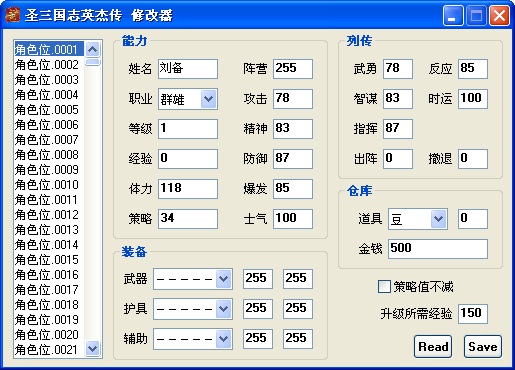Select 角色位.0021 in the list

point(49,350)
